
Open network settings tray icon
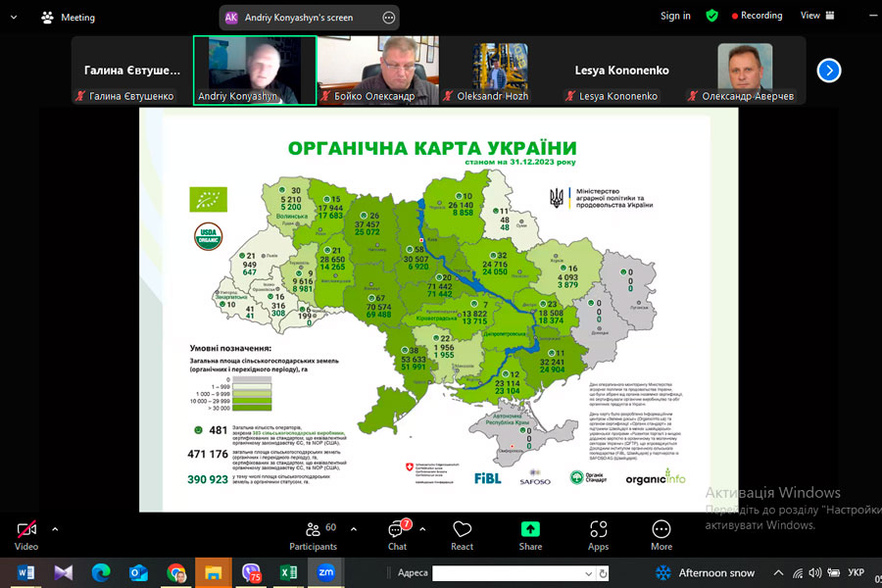tap(798, 572)
